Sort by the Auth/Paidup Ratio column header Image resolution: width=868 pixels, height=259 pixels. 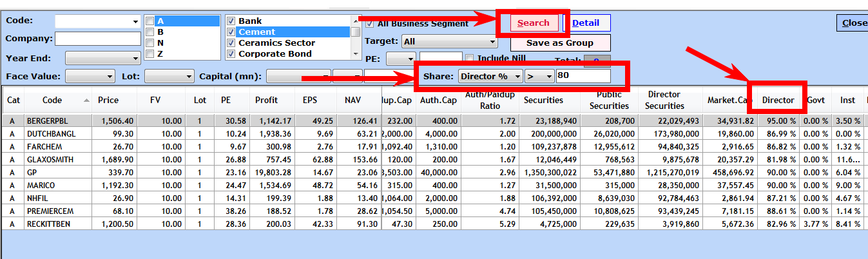(490, 101)
